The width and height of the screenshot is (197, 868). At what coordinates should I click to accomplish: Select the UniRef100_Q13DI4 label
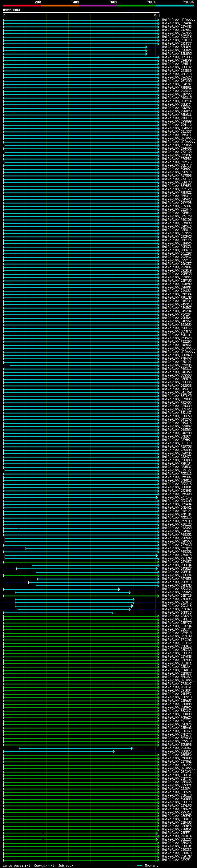pos(177,836)
